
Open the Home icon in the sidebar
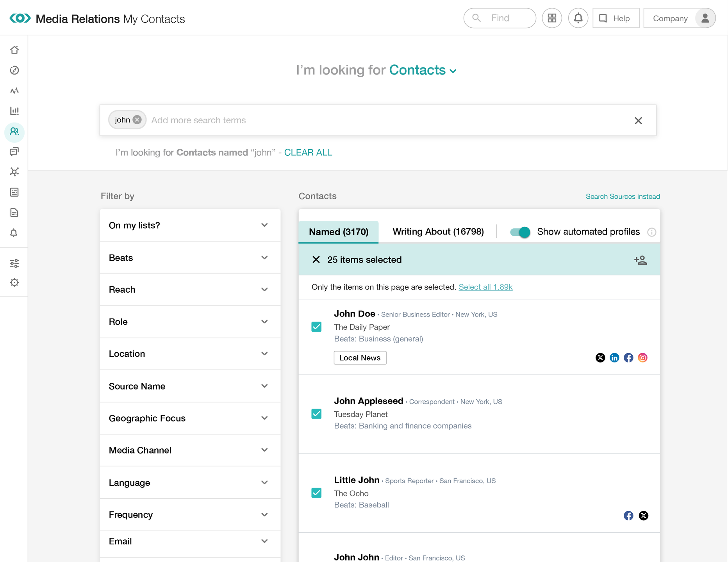pos(14,50)
